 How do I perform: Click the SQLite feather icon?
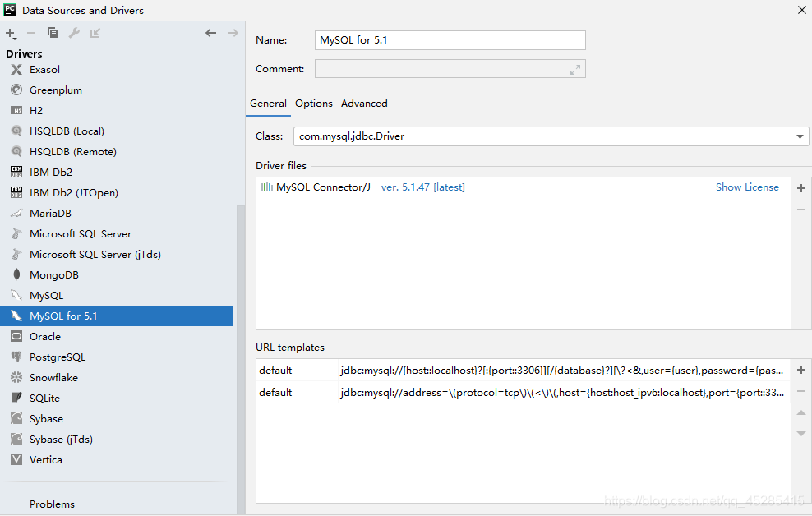tap(16, 398)
